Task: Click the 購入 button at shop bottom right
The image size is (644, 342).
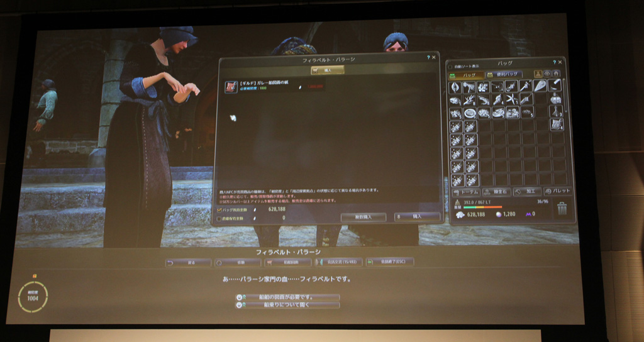Action: (417, 216)
